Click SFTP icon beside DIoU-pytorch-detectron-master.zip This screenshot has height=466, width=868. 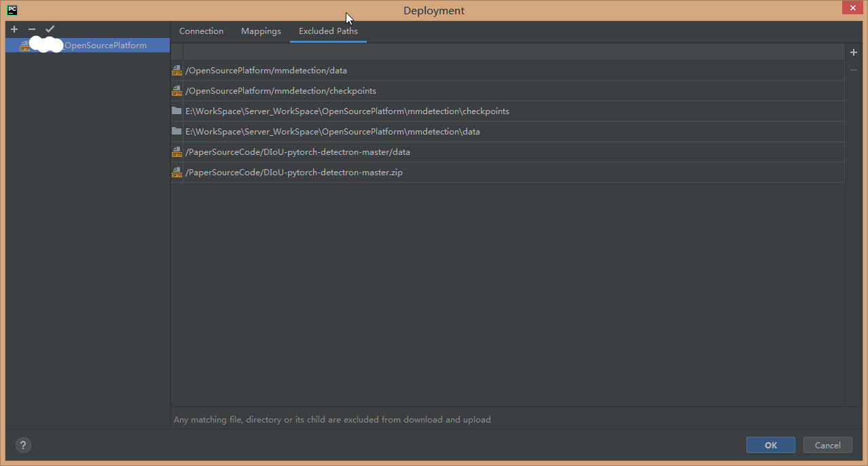(177, 173)
